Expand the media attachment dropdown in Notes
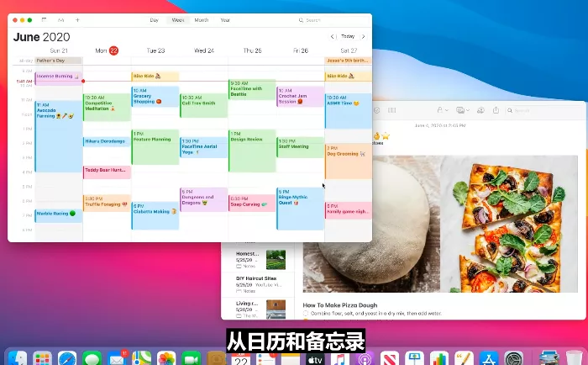Screen dimensions: 588x365 tap(462, 110)
